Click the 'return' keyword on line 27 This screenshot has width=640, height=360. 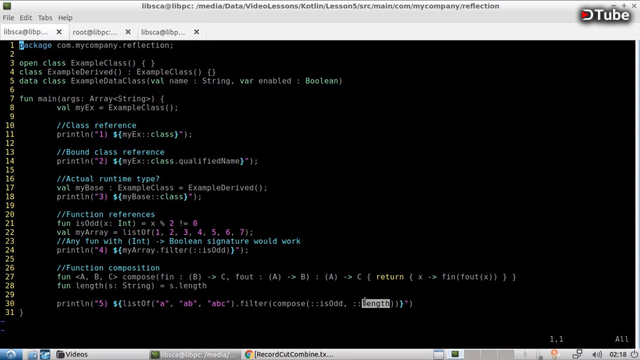click(390, 277)
